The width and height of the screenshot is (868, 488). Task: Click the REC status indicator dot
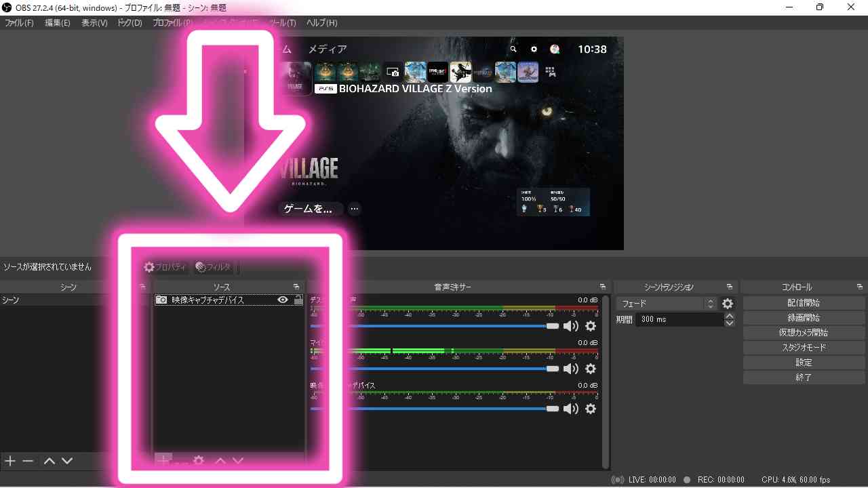pyautogui.click(x=687, y=480)
